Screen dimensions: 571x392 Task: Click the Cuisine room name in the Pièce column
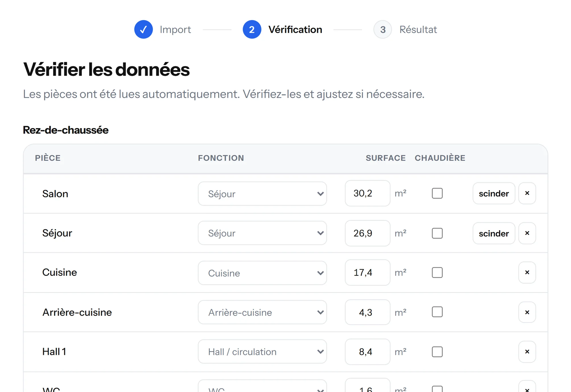tap(59, 272)
